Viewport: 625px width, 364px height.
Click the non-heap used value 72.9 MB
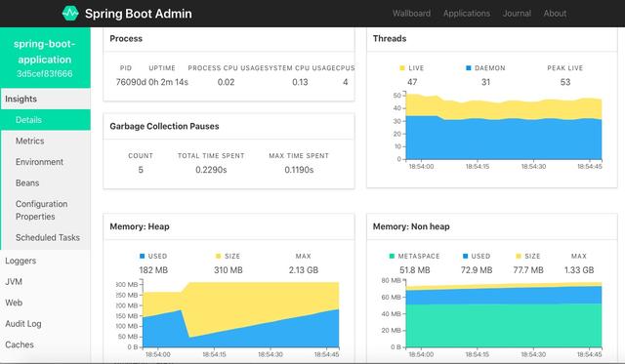(x=477, y=270)
